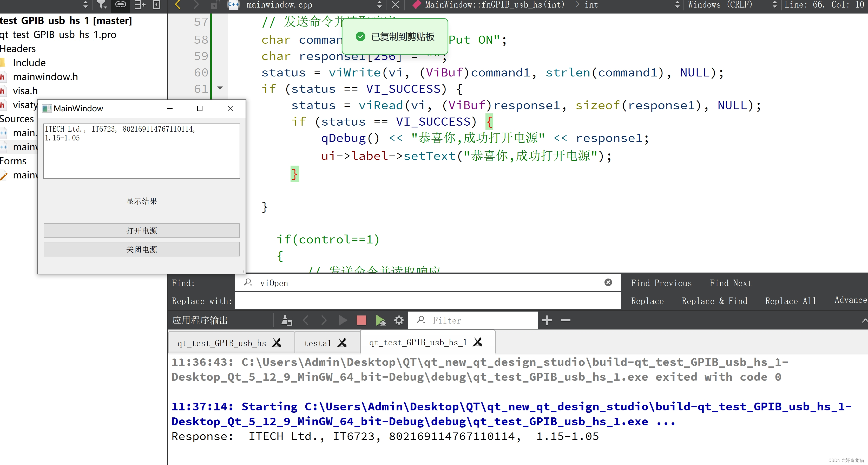Viewport: 868px width, 465px height.
Task: Click Find Next button
Action: (730, 283)
